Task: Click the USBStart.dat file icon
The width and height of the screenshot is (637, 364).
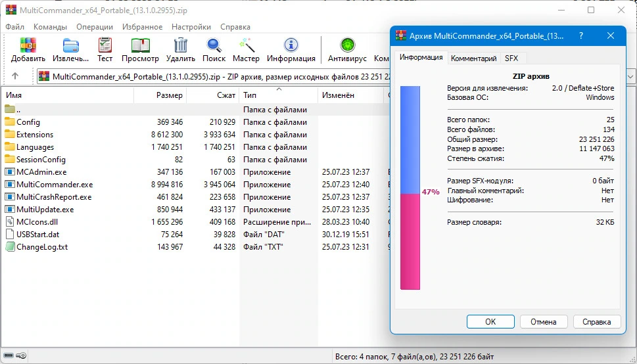Action: (10, 235)
